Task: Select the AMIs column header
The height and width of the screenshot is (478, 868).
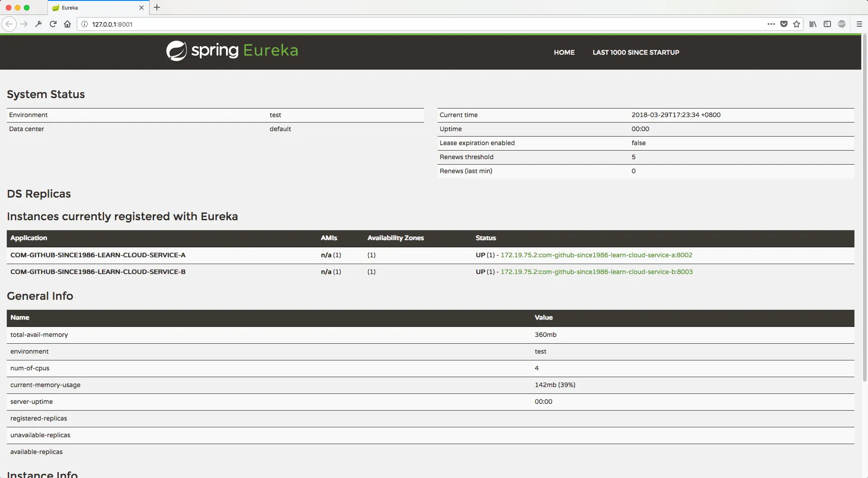Action: coord(329,238)
